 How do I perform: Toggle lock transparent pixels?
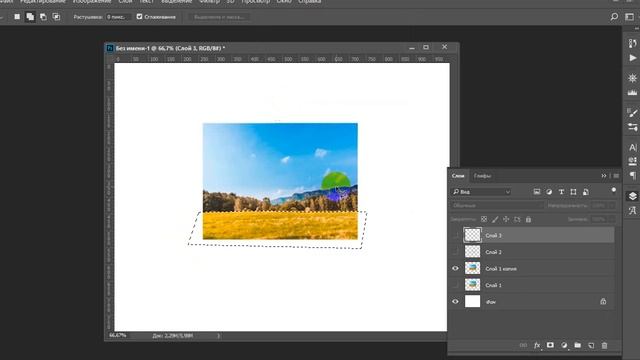(484, 220)
